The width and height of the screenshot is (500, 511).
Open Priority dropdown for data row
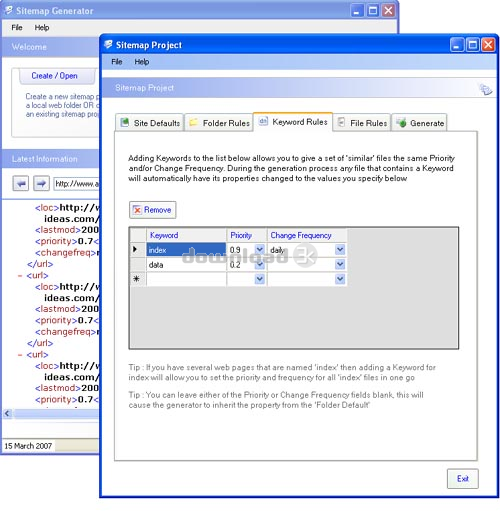(260, 264)
